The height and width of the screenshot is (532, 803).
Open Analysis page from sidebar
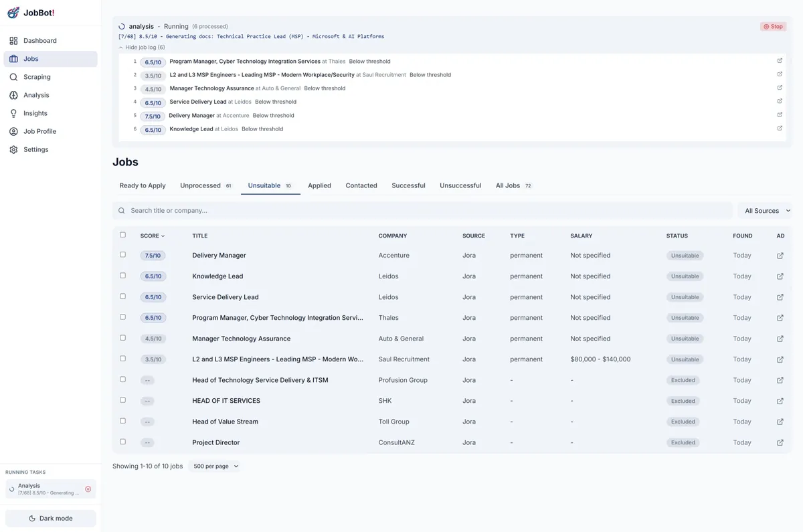click(51, 95)
